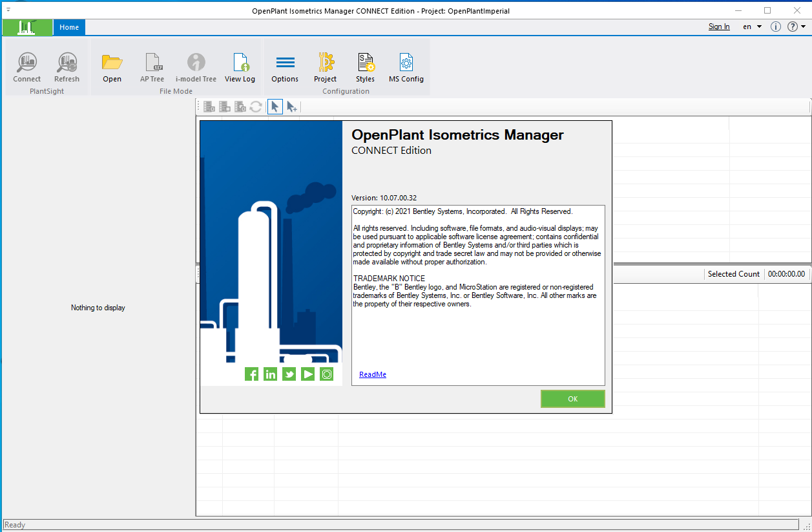The height and width of the screenshot is (532, 812).
Task: Select the AP Tree button
Action: (152, 68)
